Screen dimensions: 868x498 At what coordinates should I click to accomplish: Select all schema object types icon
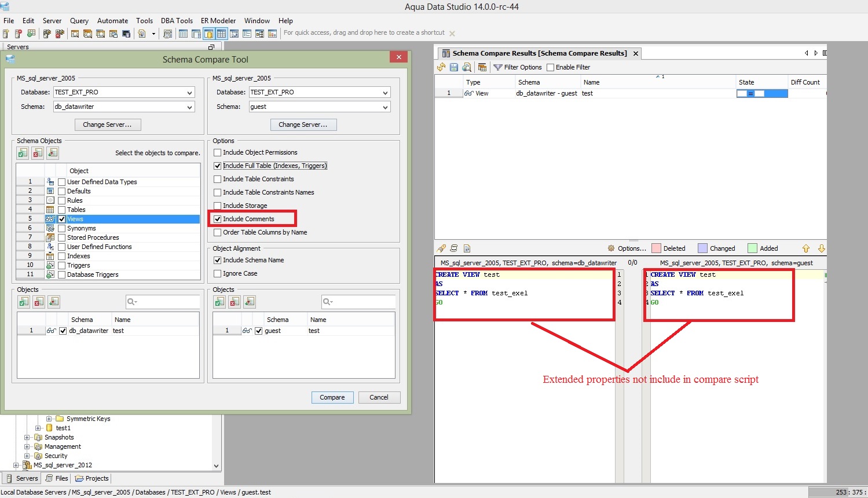(23, 153)
